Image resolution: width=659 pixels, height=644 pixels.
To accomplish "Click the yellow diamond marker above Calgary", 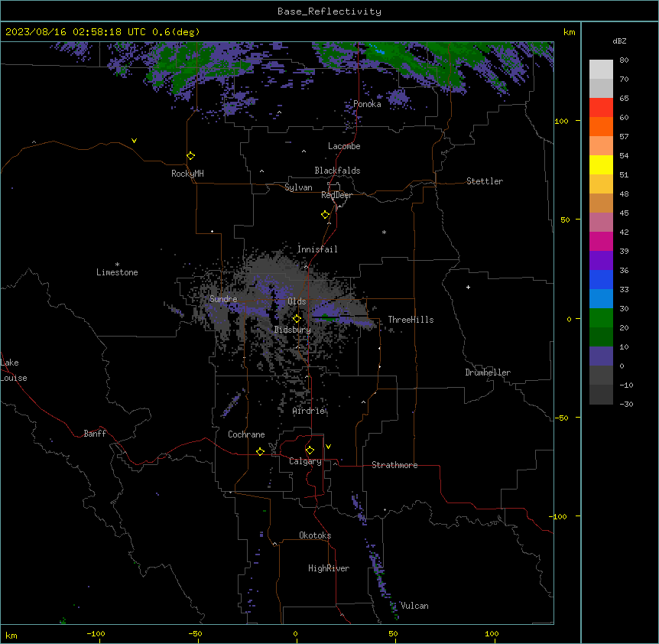I will [310, 450].
